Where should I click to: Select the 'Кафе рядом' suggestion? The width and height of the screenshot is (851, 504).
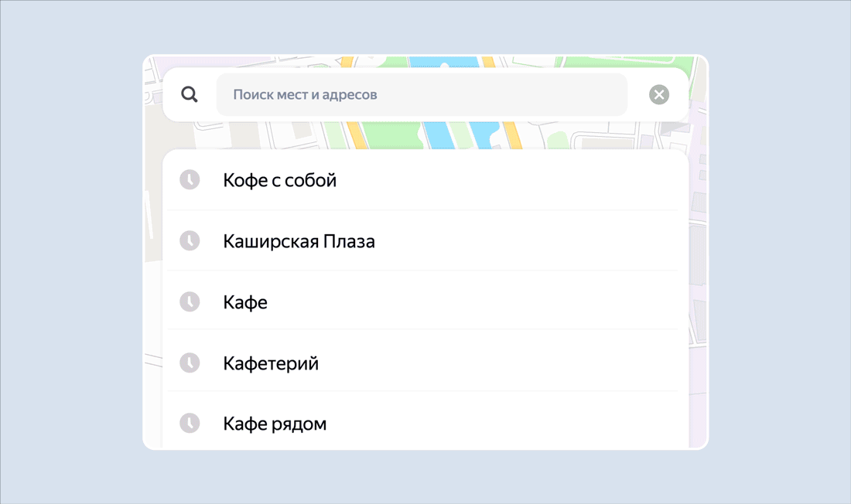coord(275,424)
